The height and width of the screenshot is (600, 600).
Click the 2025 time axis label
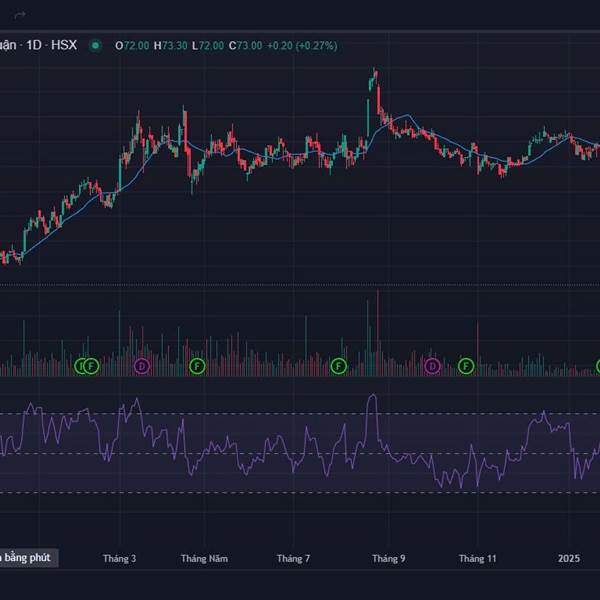pos(569,559)
